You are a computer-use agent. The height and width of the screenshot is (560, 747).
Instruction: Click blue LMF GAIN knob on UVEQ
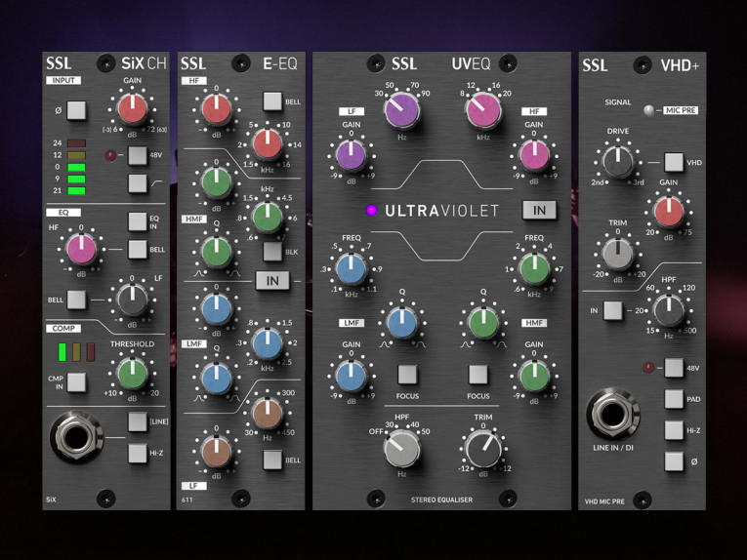[x=352, y=375]
